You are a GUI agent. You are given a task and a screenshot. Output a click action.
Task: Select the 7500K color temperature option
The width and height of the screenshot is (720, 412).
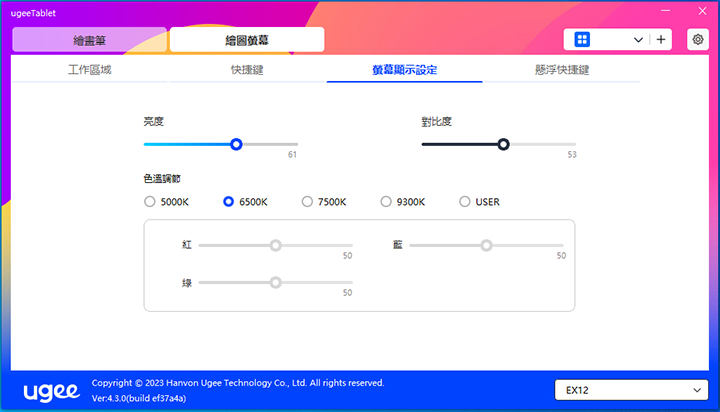[x=307, y=201]
